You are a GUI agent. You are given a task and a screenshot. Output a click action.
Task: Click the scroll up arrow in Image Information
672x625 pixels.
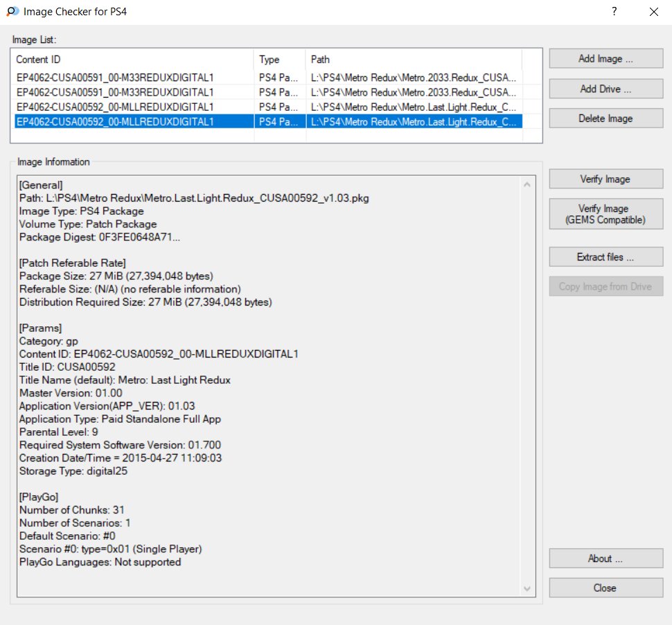click(x=527, y=185)
